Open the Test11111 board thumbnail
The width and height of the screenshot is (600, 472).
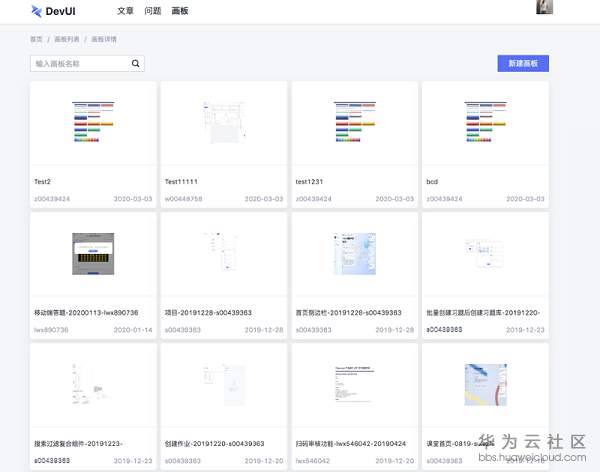(224, 122)
